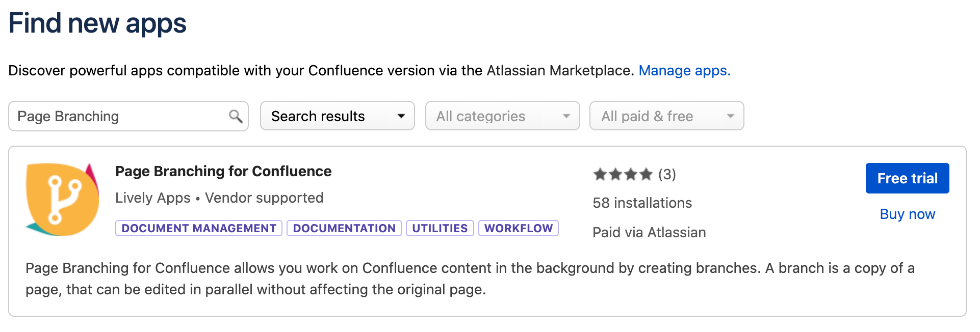Select the Workflow category tag
This screenshot has width=980, height=332.
(518, 228)
